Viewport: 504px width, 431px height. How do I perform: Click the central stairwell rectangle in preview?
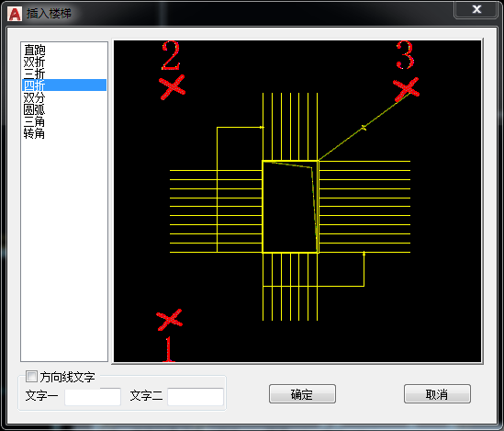click(291, 207)
